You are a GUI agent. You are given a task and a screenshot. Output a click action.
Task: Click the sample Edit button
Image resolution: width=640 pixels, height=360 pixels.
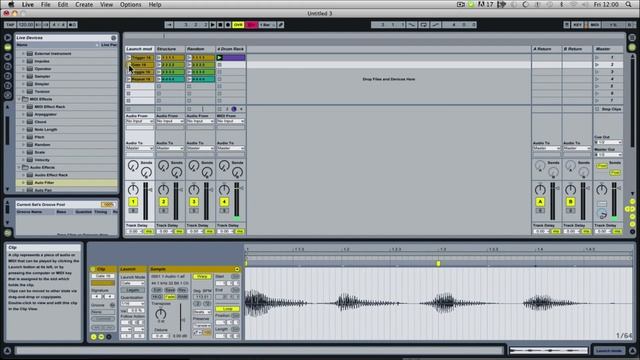(157, 290)
